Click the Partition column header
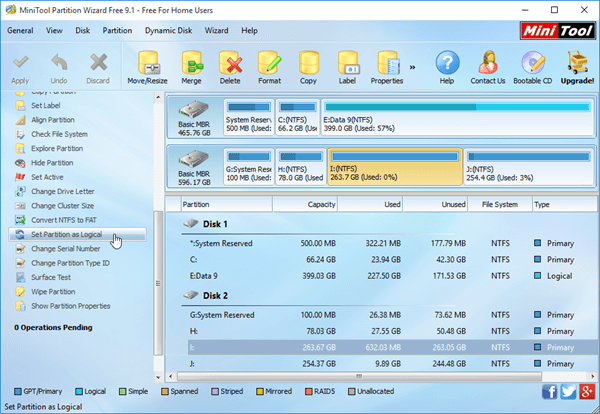Screen dimensions: 600x414 pyautogui.click(x=227, y=204)
